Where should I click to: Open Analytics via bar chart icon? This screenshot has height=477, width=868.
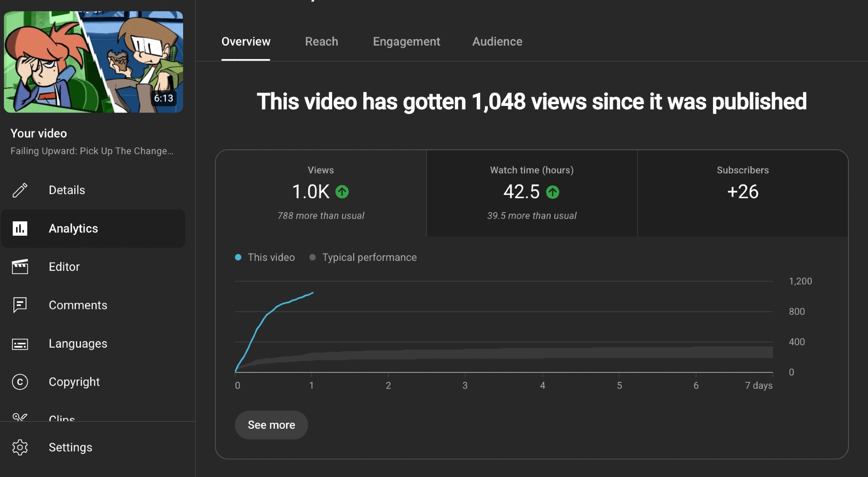(20, 228)
